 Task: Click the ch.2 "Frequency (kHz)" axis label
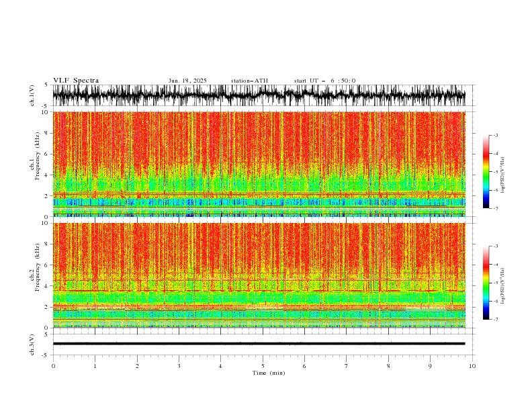[x=38, y=267]
